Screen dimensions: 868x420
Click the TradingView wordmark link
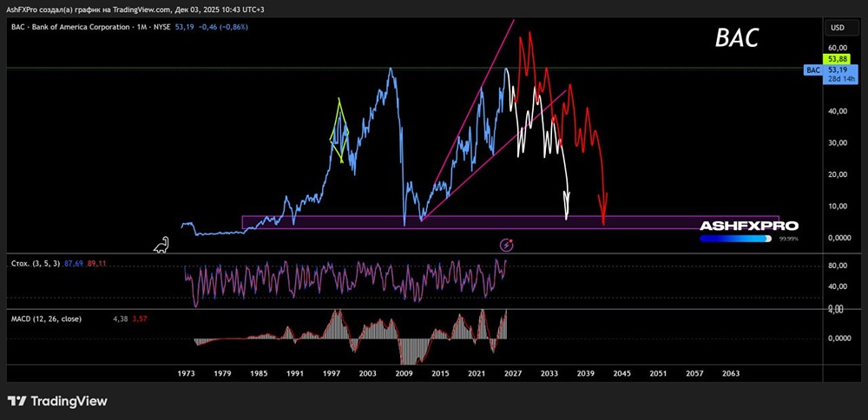(x=69, y=401)
